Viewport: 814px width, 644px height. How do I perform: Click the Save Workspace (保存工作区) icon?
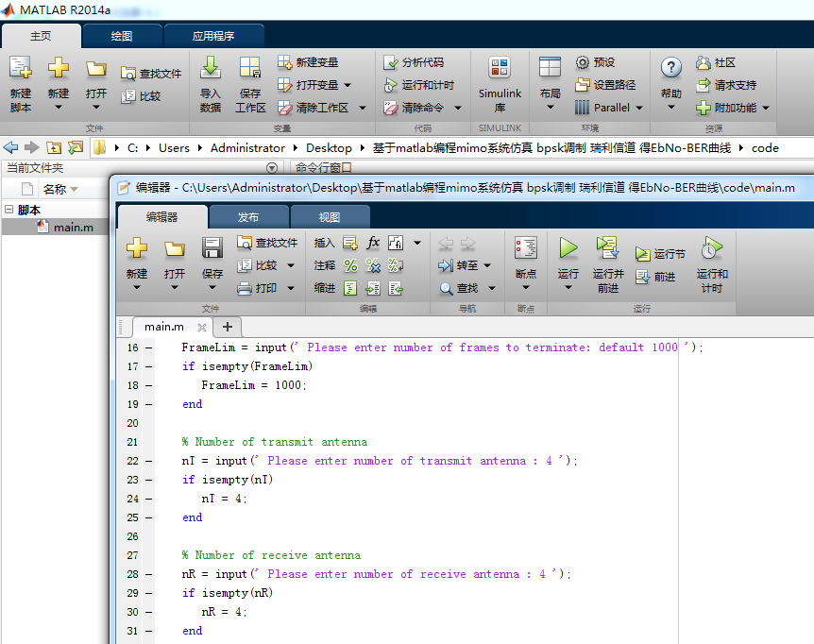coord(250,68)
